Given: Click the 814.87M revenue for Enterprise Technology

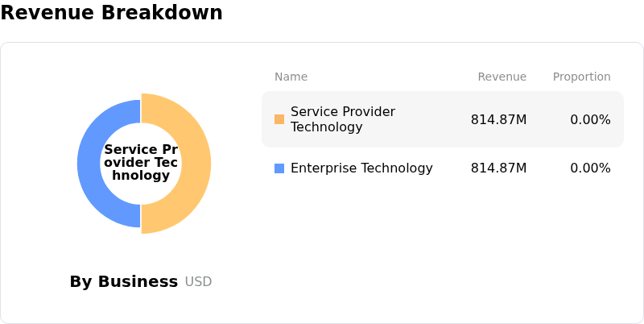Looking at the screenshot, I should pyautogui.click(x=498, y=168).
